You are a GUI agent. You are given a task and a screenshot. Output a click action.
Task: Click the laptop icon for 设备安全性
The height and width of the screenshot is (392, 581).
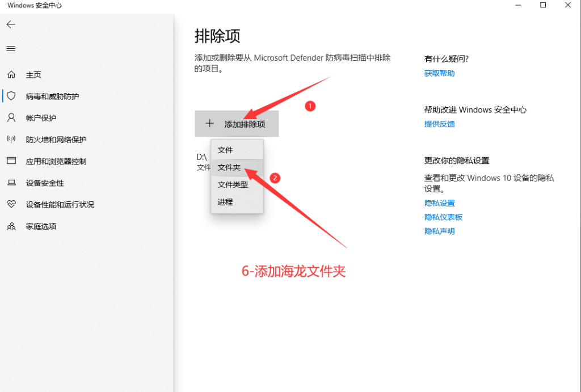(11, 183)
